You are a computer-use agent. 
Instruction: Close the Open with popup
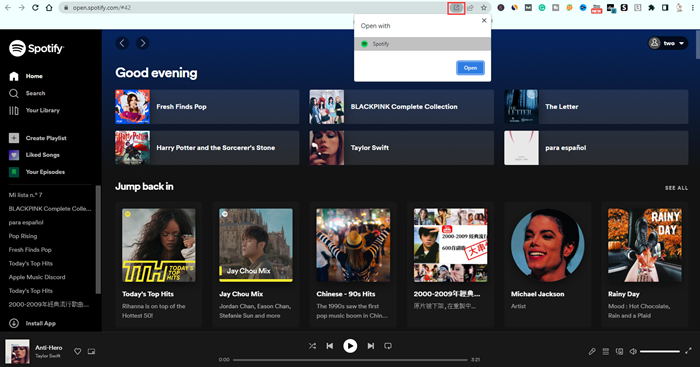pos(484,21)
